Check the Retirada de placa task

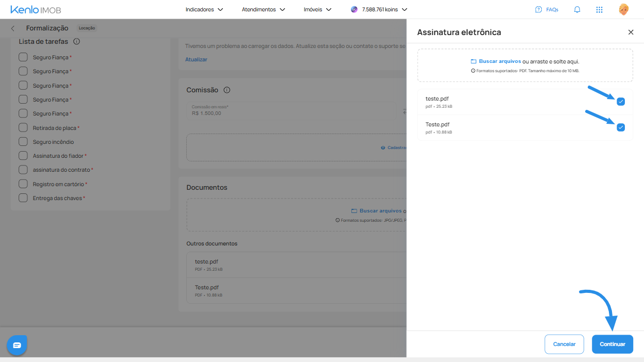(x=23, y=127)
